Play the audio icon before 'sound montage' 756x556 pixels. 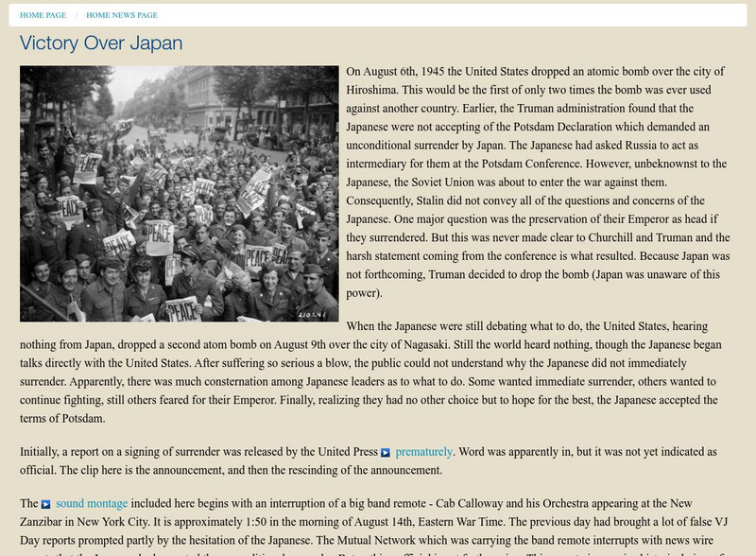click(45, 504)
